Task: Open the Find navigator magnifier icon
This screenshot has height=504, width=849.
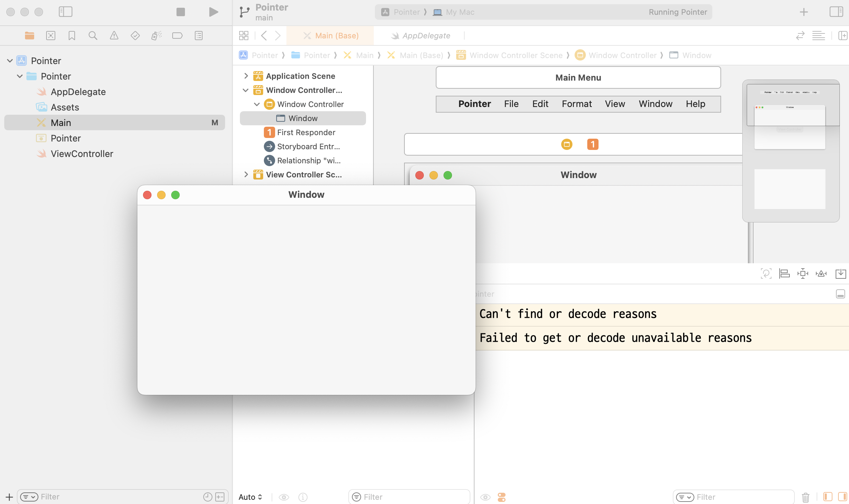Action: coord(93,36)
